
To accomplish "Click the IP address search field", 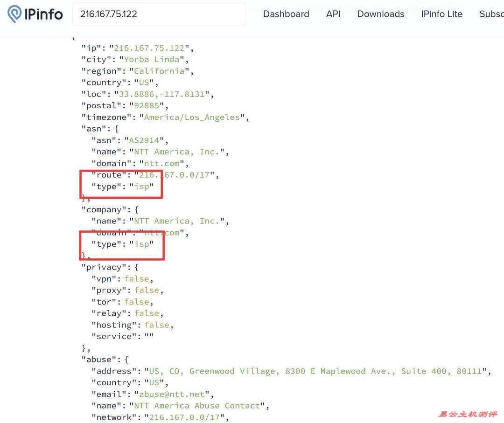I will (x=159, y=14).
